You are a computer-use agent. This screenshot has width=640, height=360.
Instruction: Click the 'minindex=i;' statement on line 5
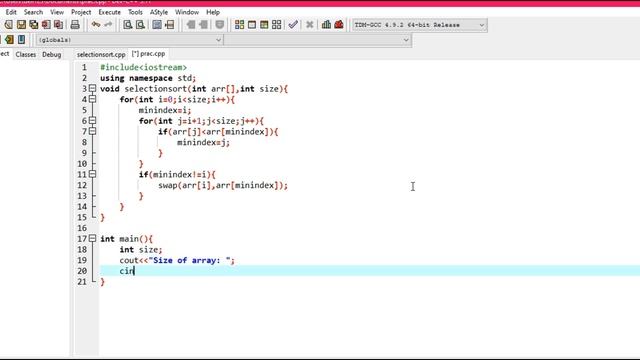pos(164,110)
